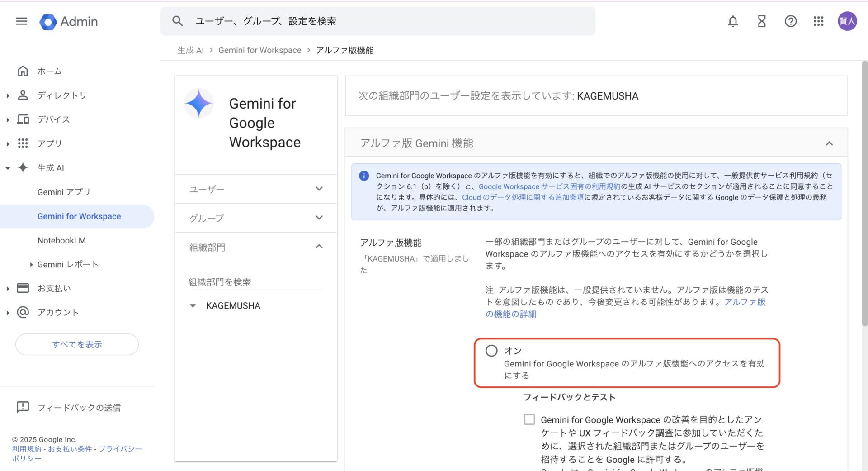Select the オン radio button
Screen dimensions: 868x471
491,350
